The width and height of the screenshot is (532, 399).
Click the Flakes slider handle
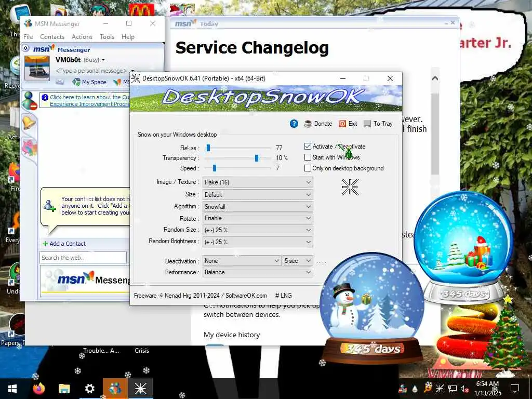[208, 148]
